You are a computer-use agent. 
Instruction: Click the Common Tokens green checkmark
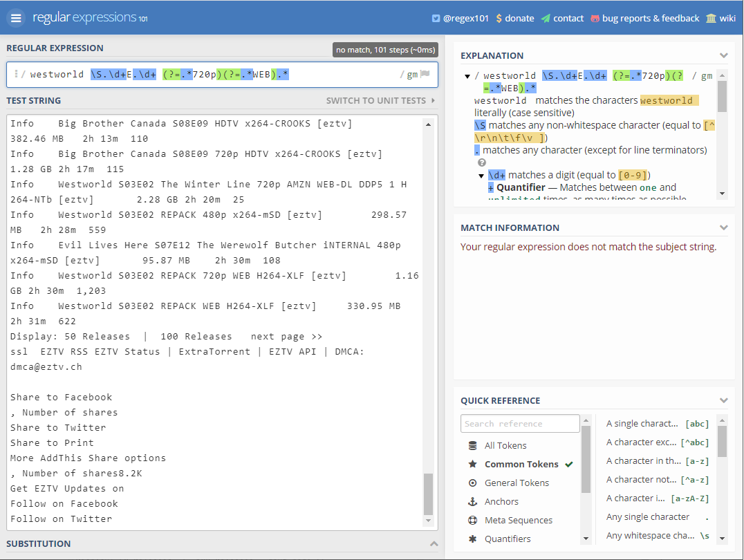pyautogui.click(x=569, y=464)
